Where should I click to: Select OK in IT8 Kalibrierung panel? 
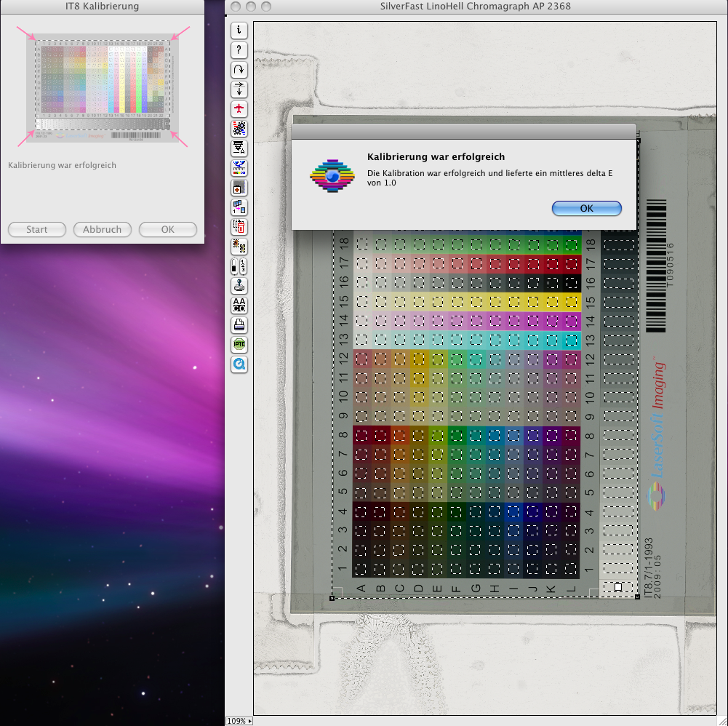167,229
